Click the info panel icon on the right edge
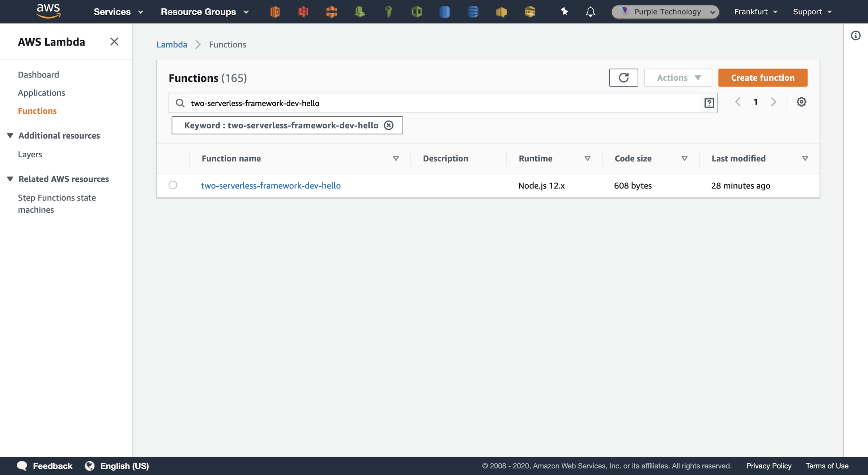Screen dimensions: 868x475 coord(856,35)
